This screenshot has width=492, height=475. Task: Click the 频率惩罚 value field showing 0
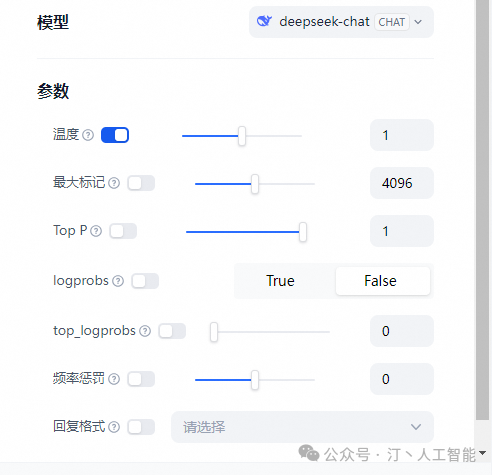(x=402, y=379)
